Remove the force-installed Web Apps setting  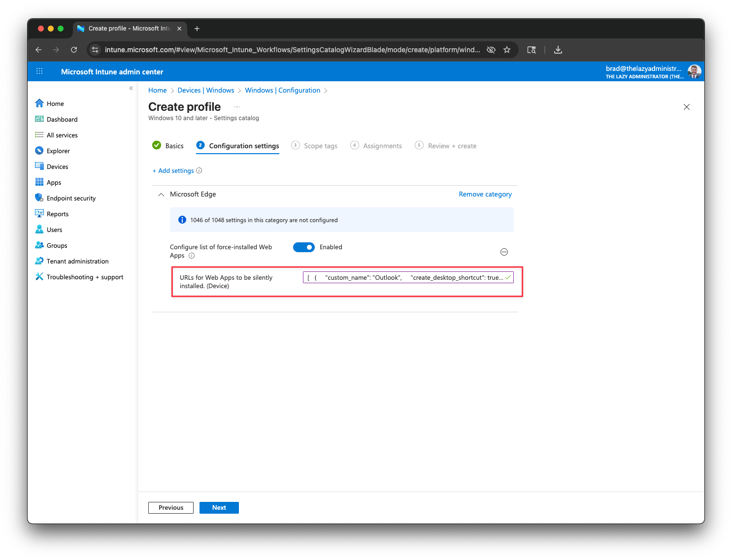(504, 252)
